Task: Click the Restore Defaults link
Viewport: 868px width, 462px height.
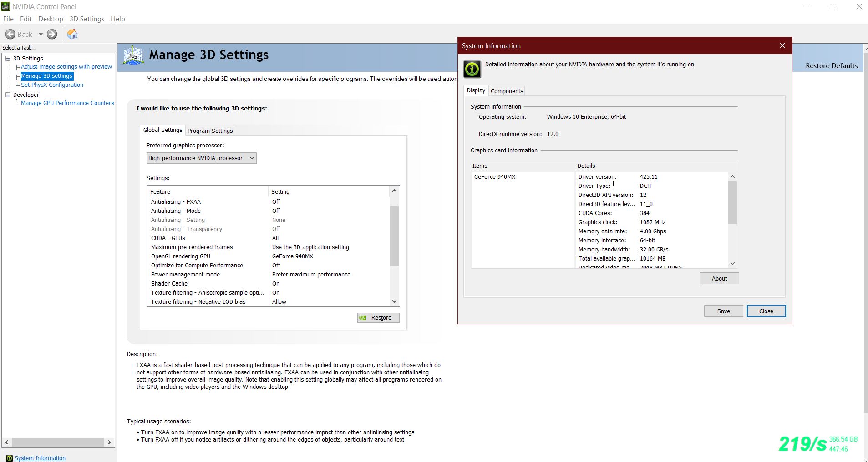Action: coord(832,65)
